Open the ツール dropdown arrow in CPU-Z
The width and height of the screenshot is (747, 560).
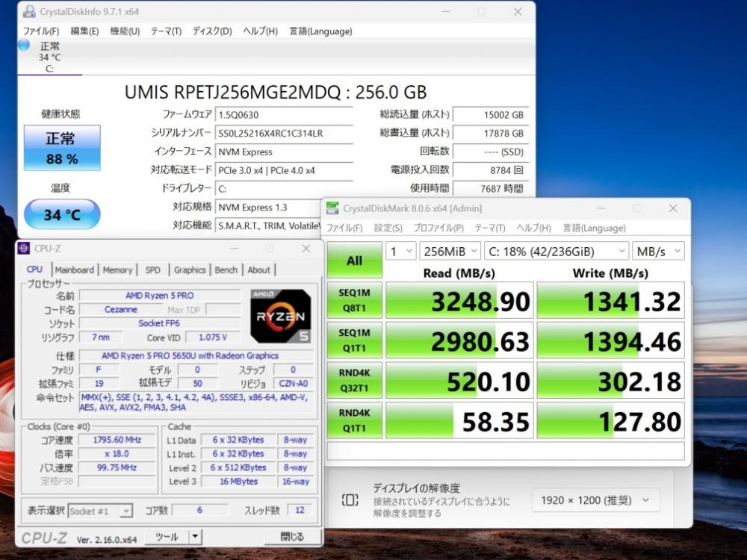point(195,537)
